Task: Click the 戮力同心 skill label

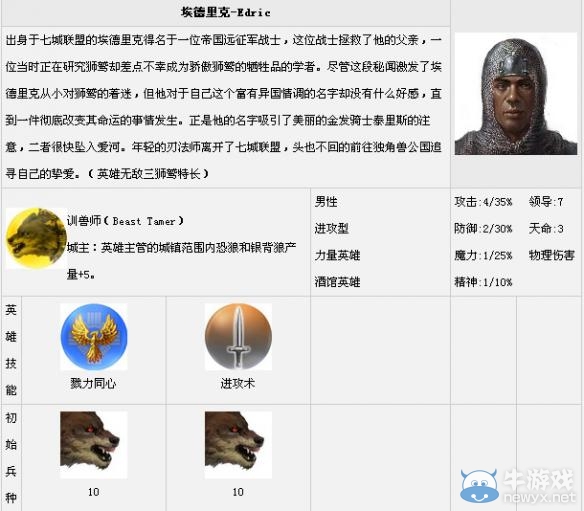Action: tap(93, 383)
